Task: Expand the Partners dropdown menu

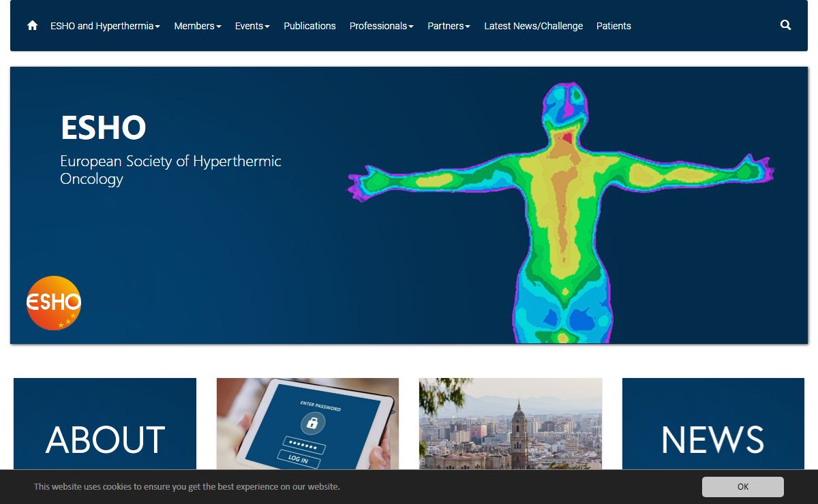Action: click(449, 26)
